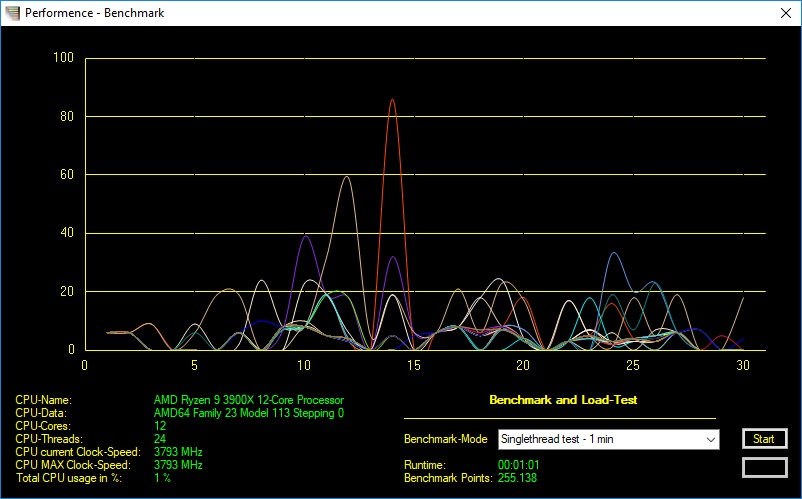
Task: Click the 'Performence - Benchmark' window title
Action: coord(95,13)
